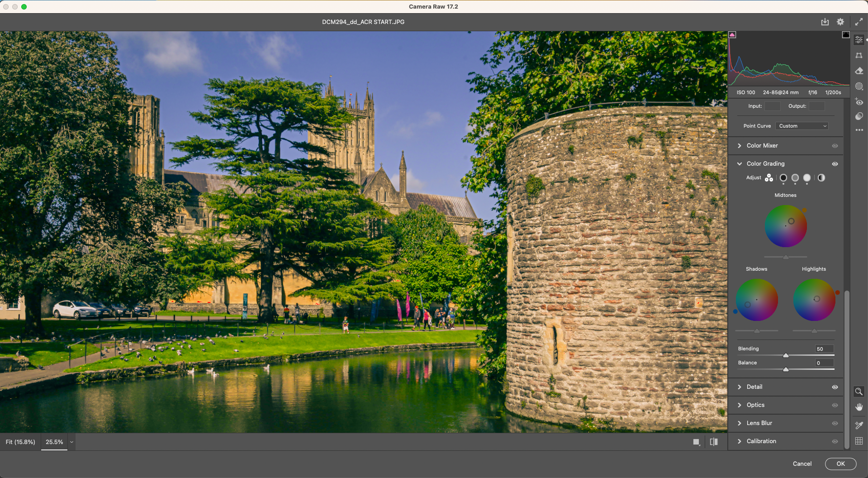Image resolution: width=868 pixels, height=478 pixels.
Task: Expand the Detail panel
Action: pos(740,387)
